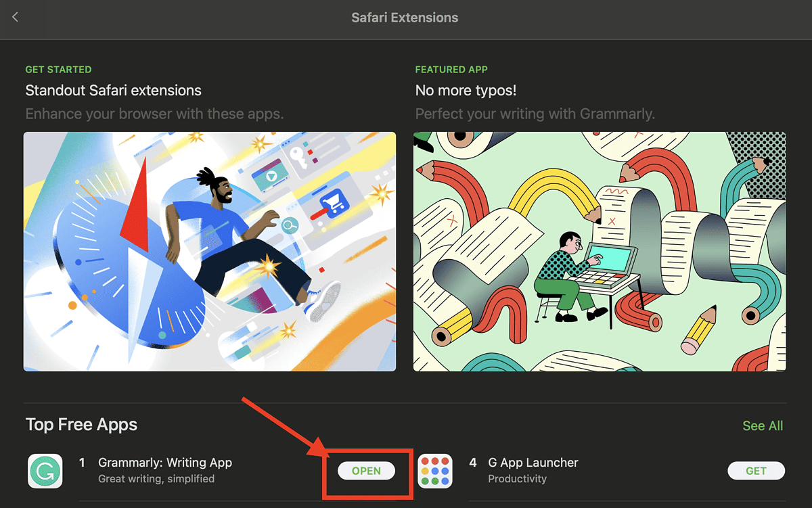
Task: Open See All for Top Free Apps
Action: [x=763, y=425]
